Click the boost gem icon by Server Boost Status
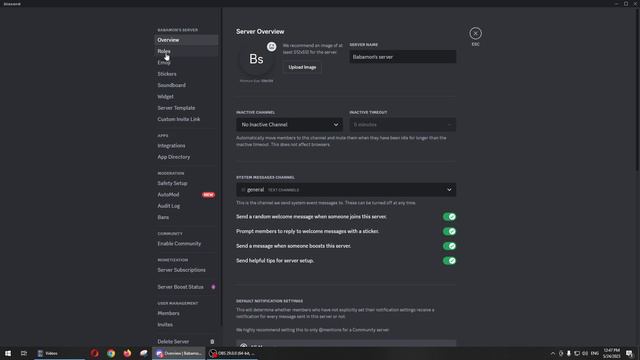Image resolution: width=640 pixels, height=360 pixels. (x=213, y=287)
